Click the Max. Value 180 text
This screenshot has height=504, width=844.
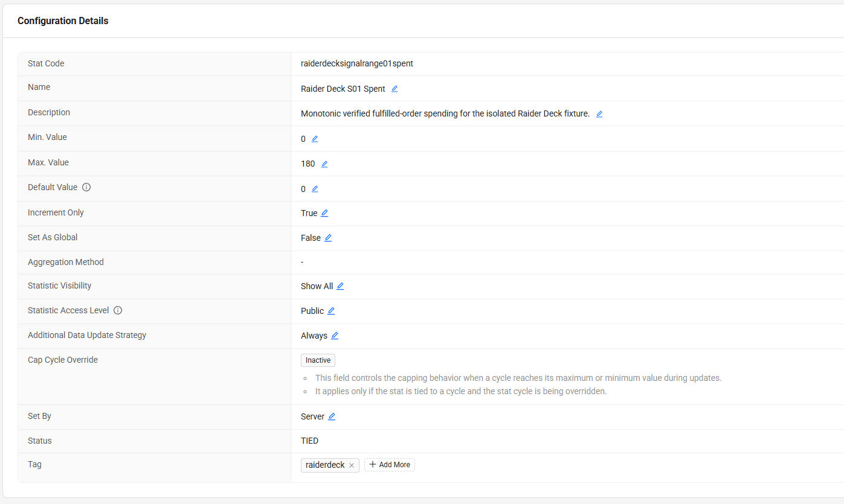(308, 164)
